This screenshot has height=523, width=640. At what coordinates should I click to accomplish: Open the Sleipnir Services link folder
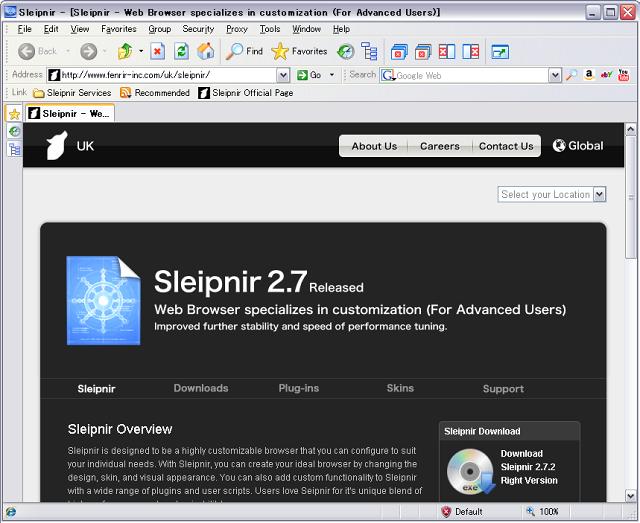coord(72,93)
